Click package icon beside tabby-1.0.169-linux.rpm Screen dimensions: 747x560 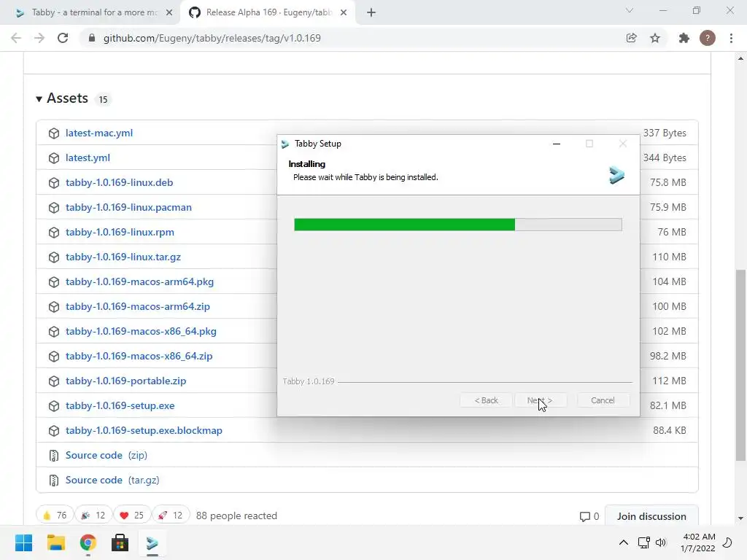[x=54, y=233]
